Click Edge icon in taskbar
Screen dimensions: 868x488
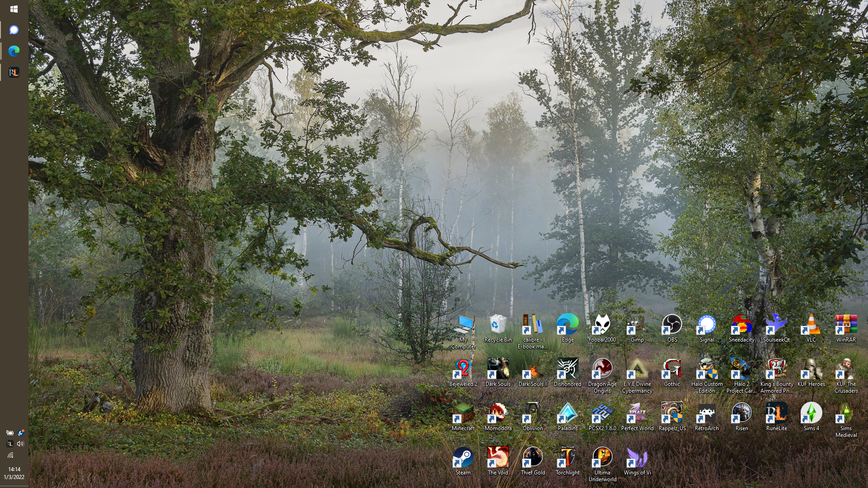click(14, 51)
